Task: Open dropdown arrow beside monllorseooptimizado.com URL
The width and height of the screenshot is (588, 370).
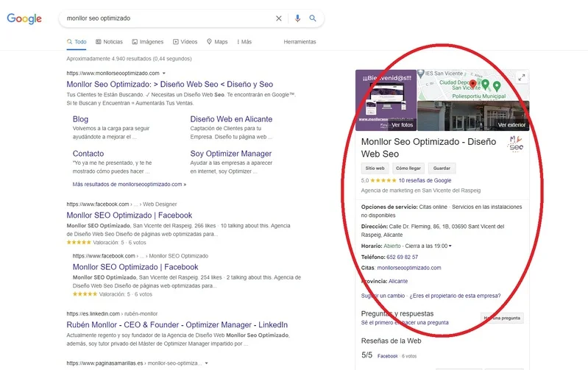Action: [164, 74]
